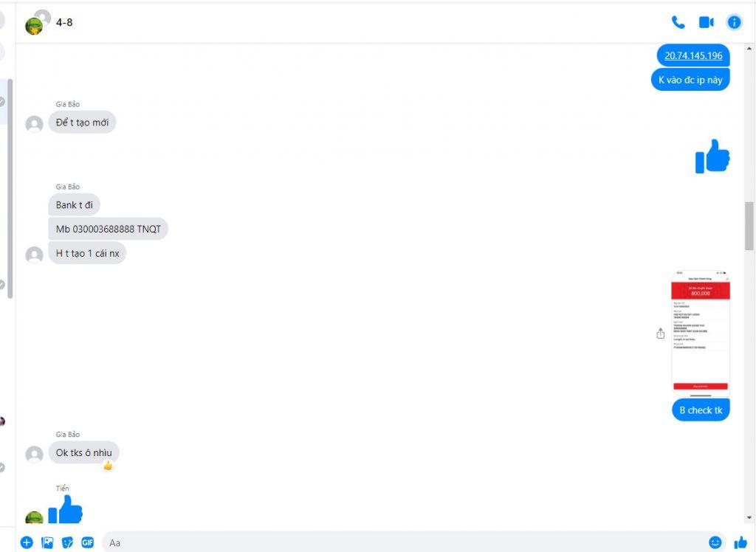Start a video call with the camera icon
Viewport: 756px width, 552px height.
click(x=706, y=22)
